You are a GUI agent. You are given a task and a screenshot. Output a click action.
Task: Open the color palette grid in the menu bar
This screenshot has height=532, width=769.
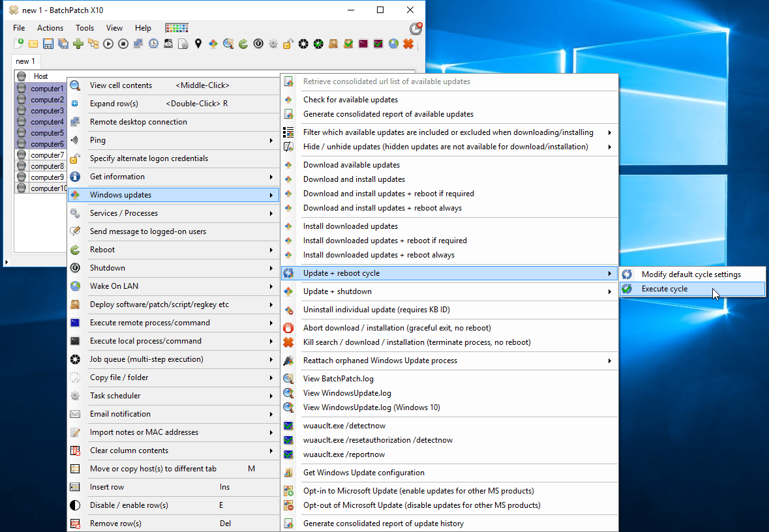pyautogui.click(x=177, y=28)
